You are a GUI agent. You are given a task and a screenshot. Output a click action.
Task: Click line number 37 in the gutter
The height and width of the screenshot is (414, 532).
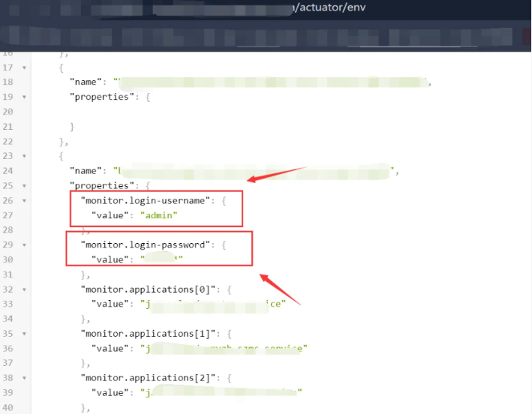[8, 363]
